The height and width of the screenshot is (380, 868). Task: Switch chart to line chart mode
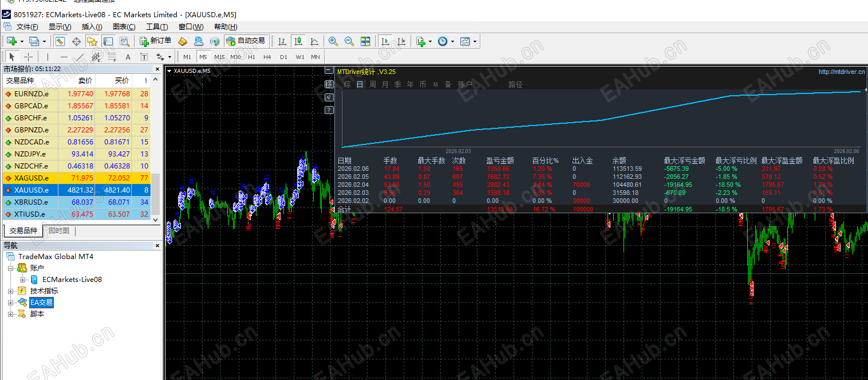tap(314, 41)
